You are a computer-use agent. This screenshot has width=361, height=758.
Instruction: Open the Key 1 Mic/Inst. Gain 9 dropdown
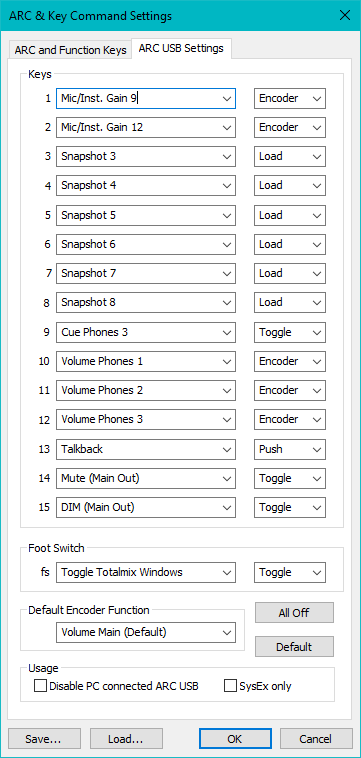[x=145, y=98]
